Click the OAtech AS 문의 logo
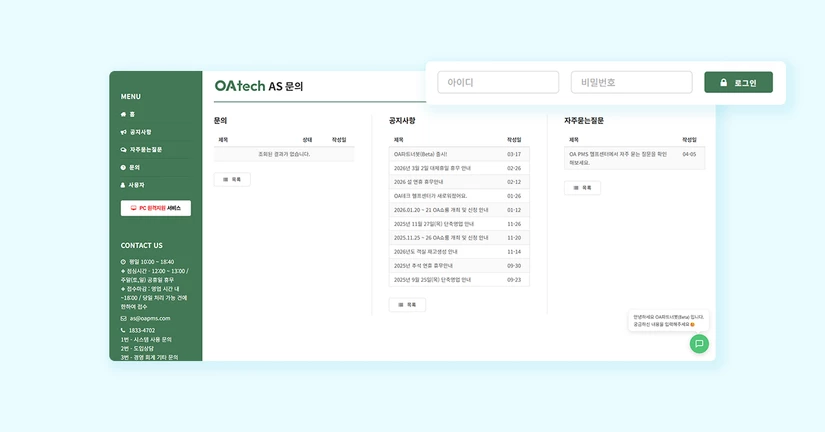 pyautogui.click(x=259, y=86)
